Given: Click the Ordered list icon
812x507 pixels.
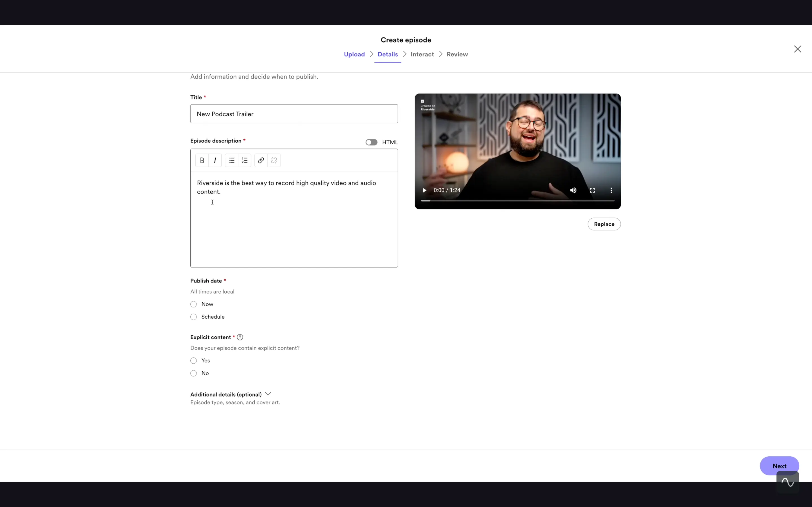Looking at the screenshot, I should pos(244,160).
